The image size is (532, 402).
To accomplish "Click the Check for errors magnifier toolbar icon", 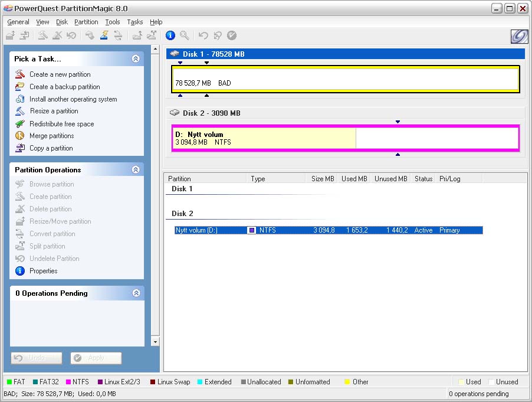I will point(185,35).
